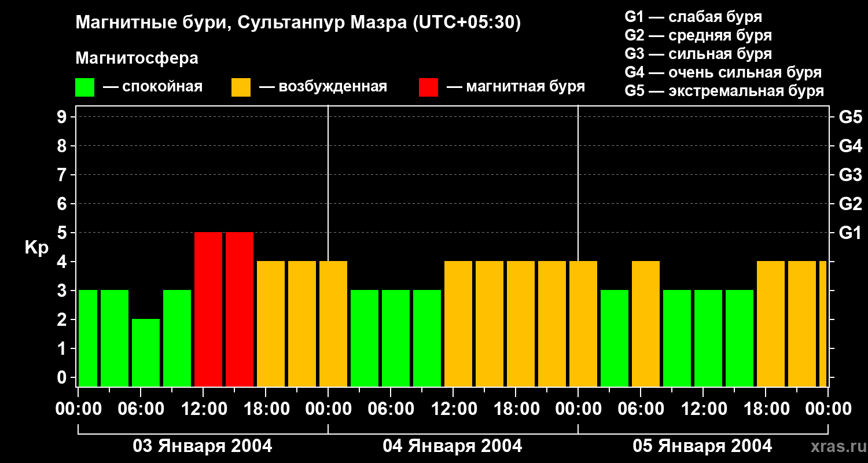
Task: Click the green bar above the 06:00 tick on 04 Января
Action: click(396, 338)
